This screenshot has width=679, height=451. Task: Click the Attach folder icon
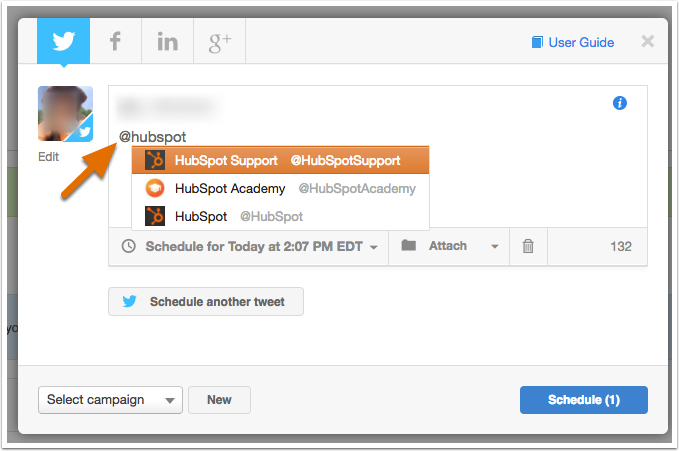pos(408,245)
